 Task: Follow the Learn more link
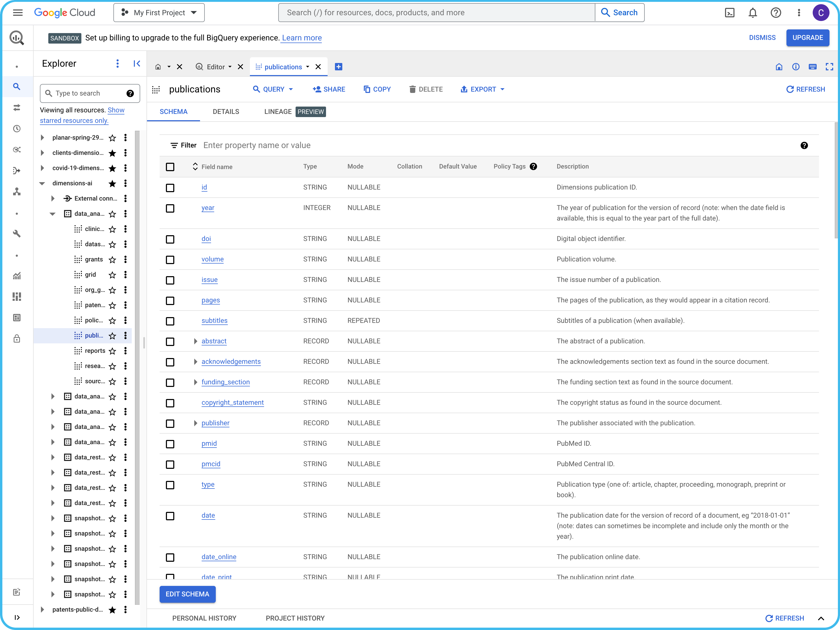[302, 38]
